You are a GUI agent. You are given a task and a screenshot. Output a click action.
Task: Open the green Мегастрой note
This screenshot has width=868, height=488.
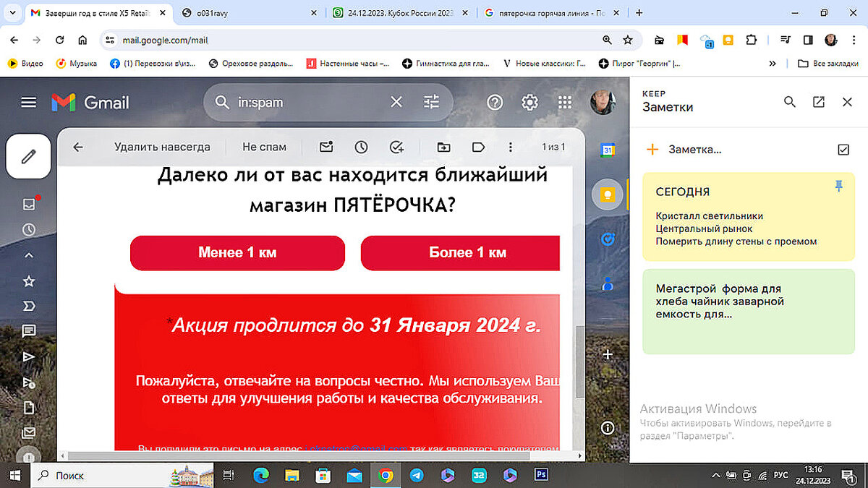click(x=749, y=312)
